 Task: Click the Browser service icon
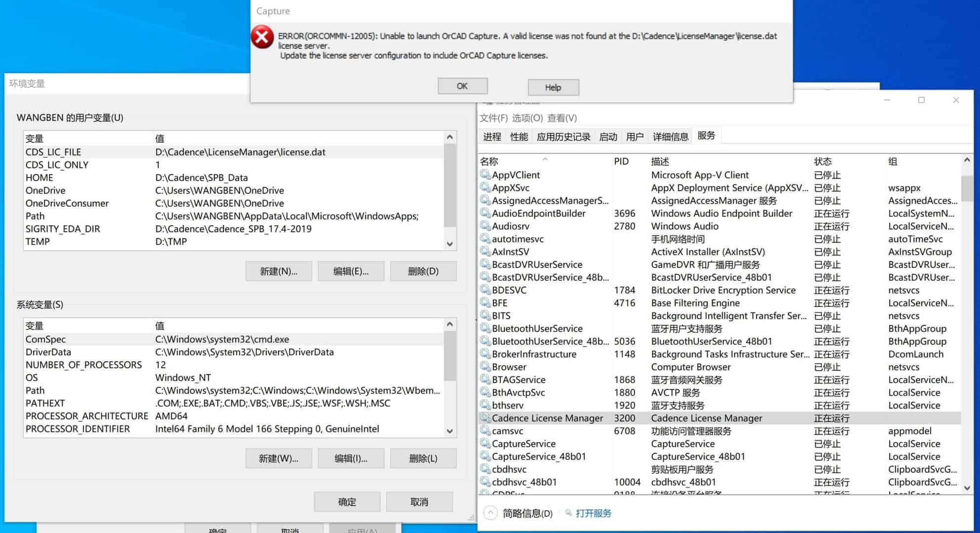(x=485, y=367)
